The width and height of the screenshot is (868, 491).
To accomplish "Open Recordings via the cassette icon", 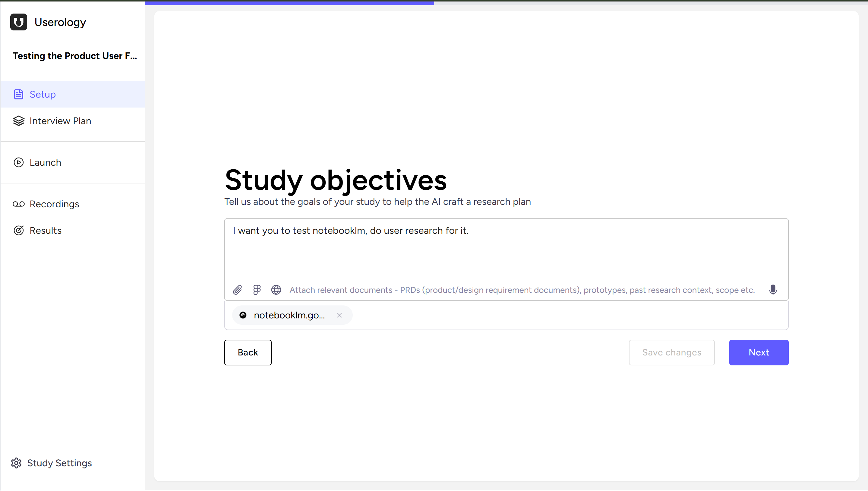I will [x=19, y=204].
